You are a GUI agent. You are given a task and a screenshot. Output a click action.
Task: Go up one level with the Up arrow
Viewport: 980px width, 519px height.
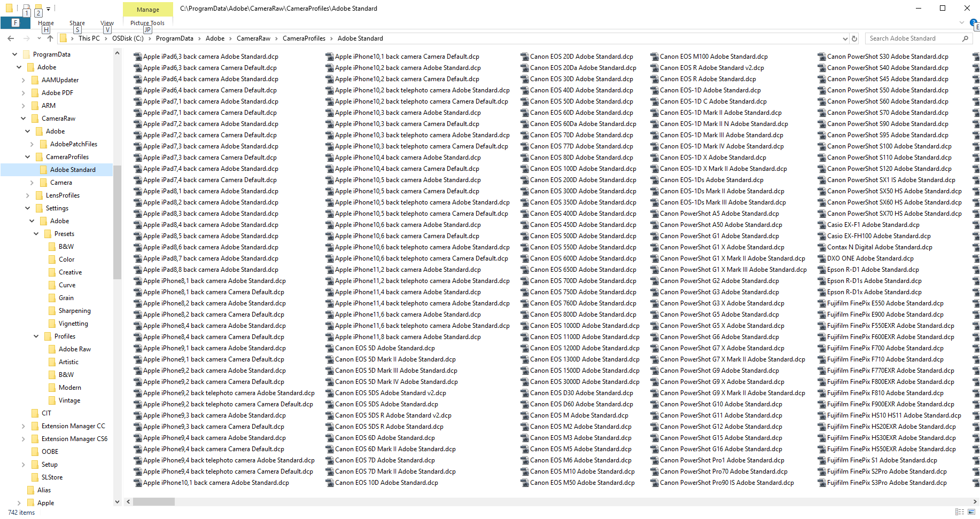pos(50,38)
